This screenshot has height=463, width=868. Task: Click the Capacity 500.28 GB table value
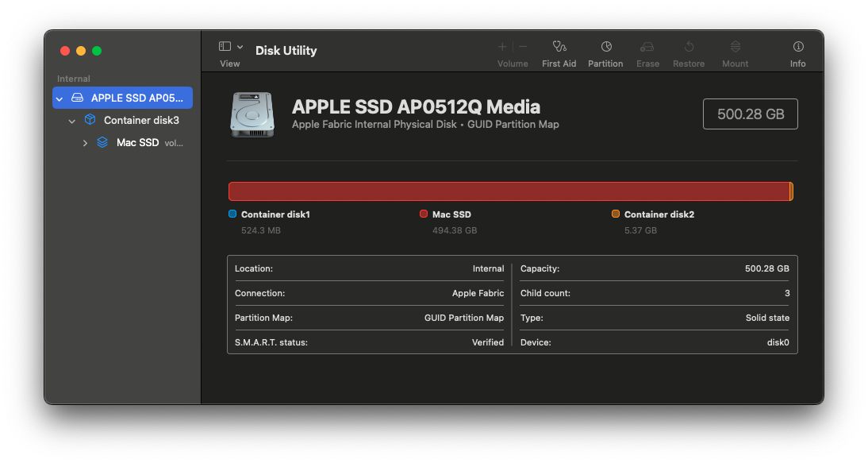point(766,268)
